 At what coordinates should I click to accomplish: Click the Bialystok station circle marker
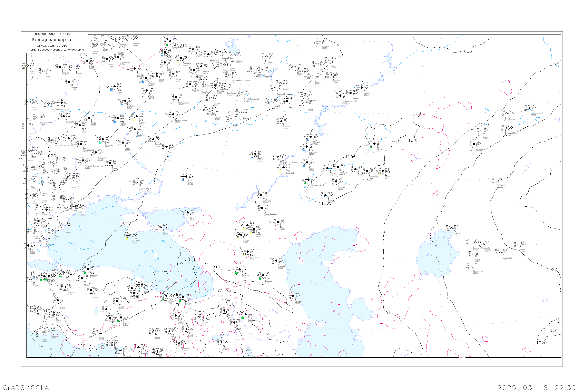pos(69,82)
